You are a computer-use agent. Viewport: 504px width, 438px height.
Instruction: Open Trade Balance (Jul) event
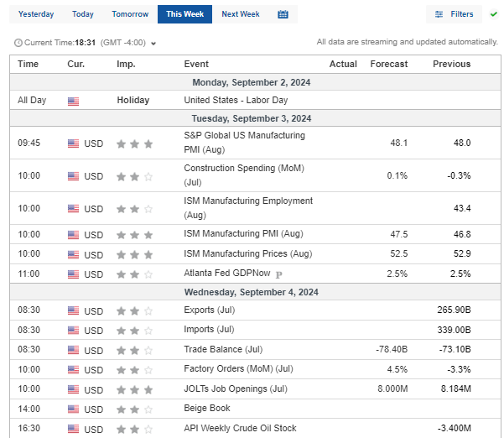point(223,349)
